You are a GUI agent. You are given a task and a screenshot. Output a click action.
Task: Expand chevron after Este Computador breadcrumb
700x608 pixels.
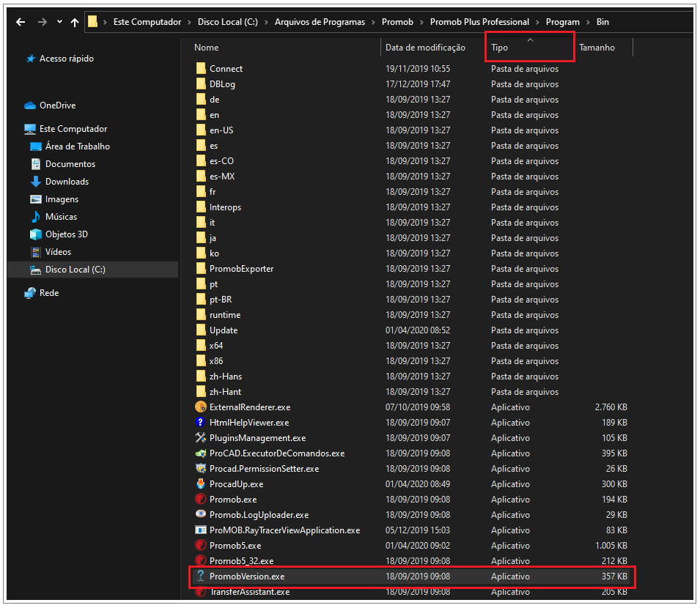pos(189,22)
